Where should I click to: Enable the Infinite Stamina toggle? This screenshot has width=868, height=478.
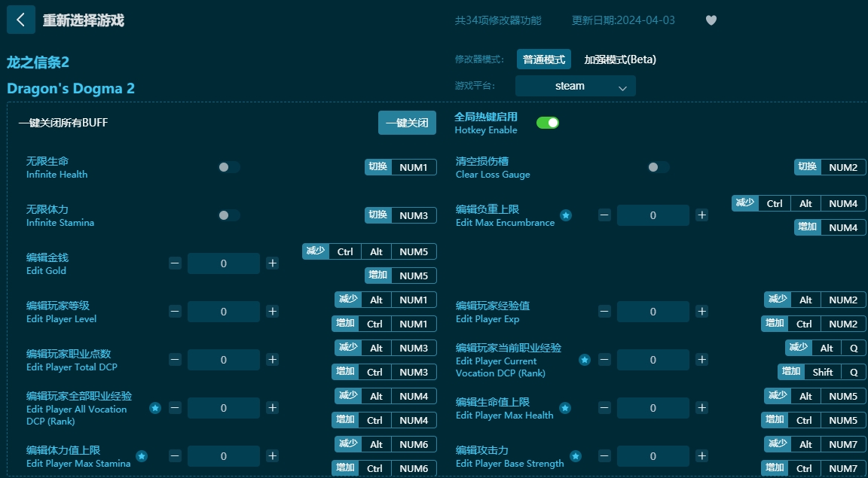click(228, 215)
